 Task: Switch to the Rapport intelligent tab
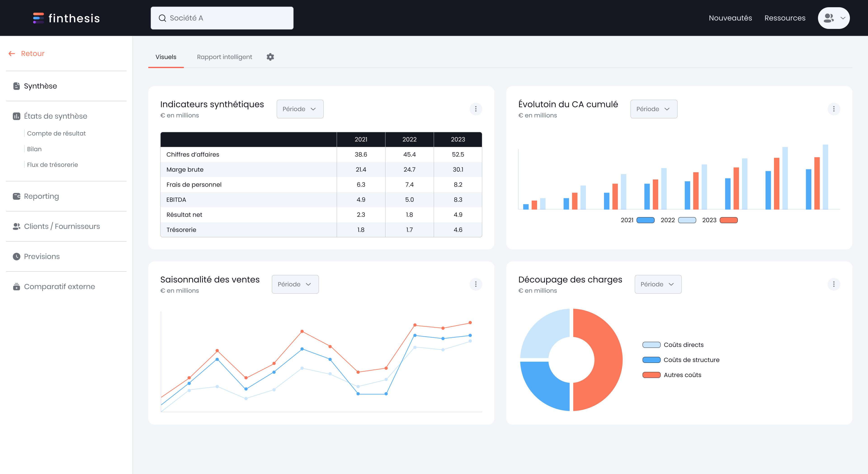click(224, 57)
